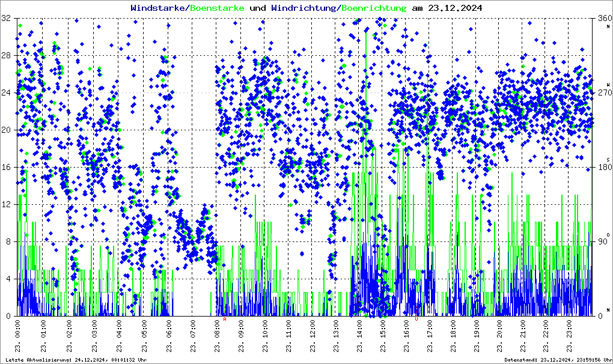Click the blue 'Windstarke' title word

point(157,8)
